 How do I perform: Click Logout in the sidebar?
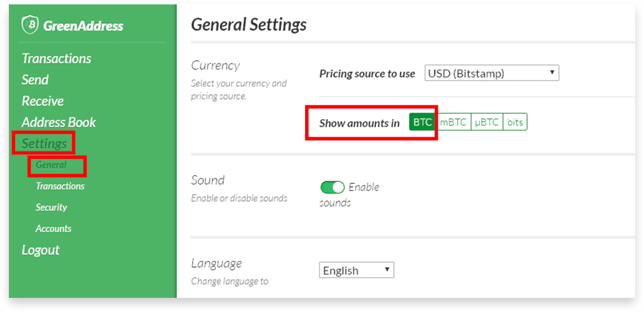tap(41, 250)
